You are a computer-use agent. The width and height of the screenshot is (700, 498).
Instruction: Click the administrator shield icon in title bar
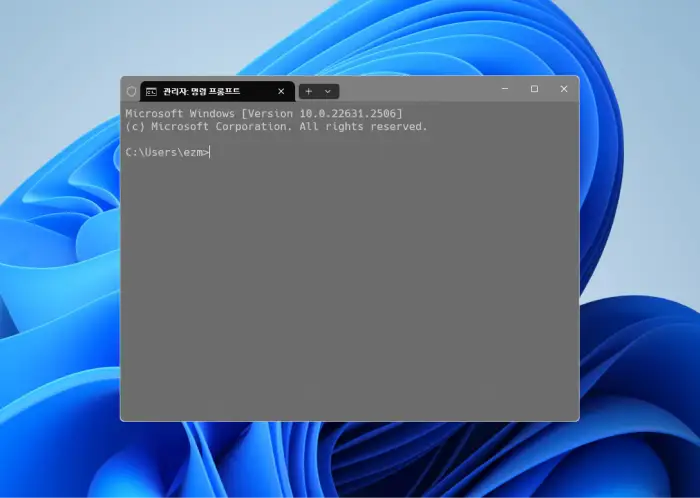point(131,91)
